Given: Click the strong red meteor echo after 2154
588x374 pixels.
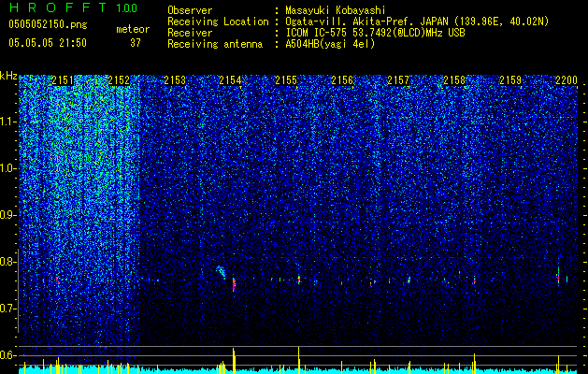Looking at the screenshot, I should (234, 285).
